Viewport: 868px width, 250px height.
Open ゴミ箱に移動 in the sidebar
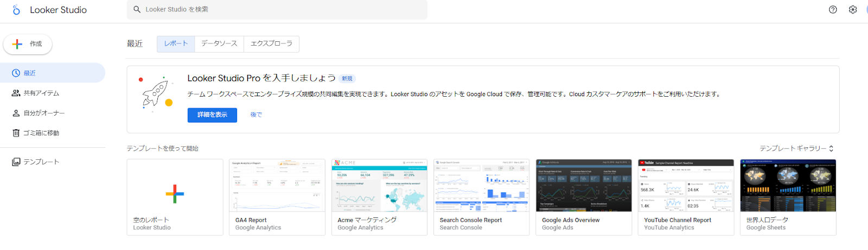[x=53, y=133]
